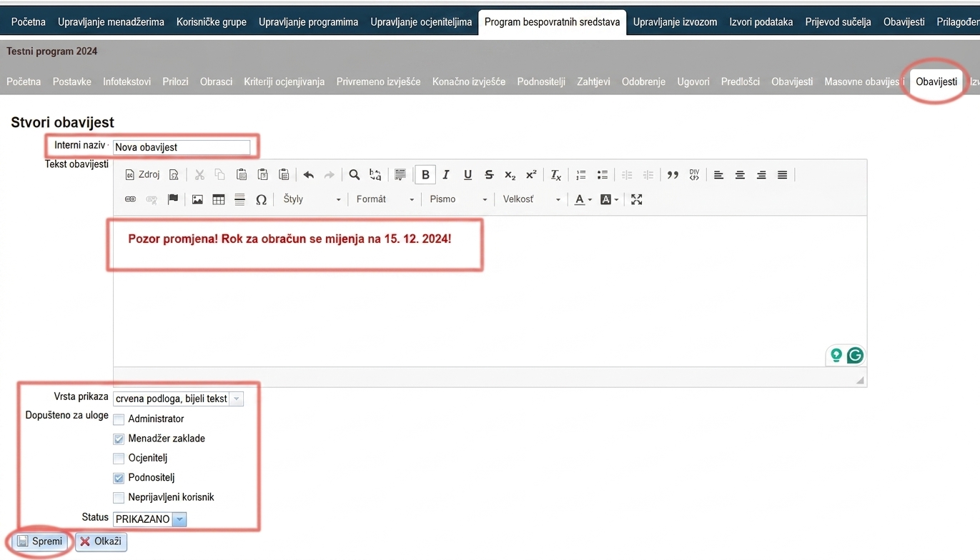Click the Olkaži cancel button
Image resolution: width=980 pixels, height=560 pixels.
coord(101,541)
